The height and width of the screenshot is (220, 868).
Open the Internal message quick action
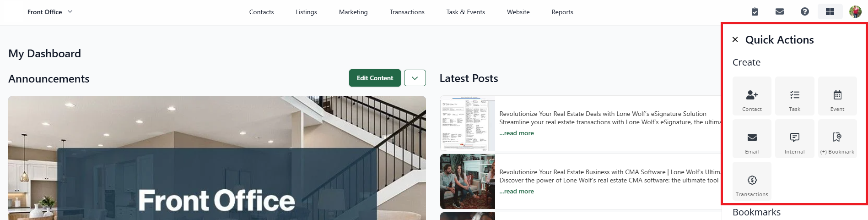pos(794,138)
